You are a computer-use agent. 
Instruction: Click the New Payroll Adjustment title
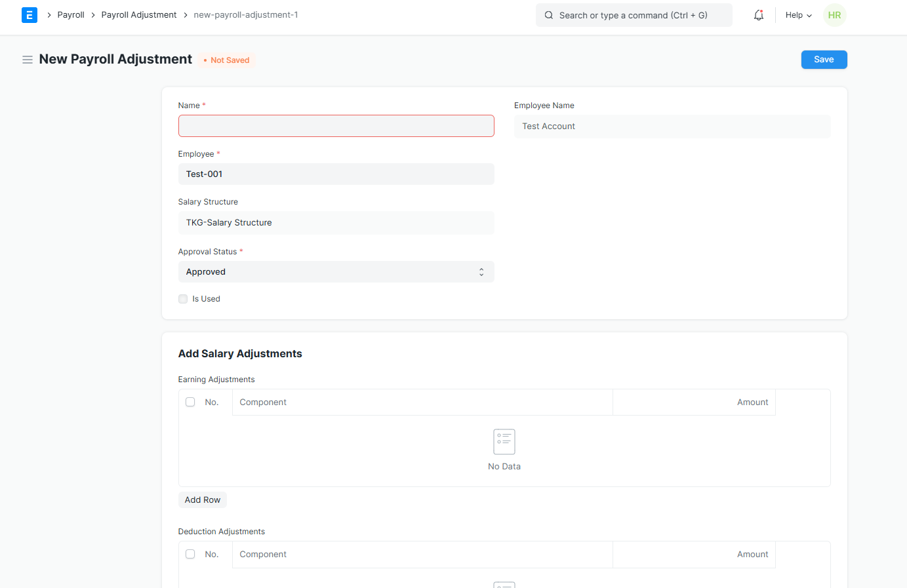pos(115,59)
